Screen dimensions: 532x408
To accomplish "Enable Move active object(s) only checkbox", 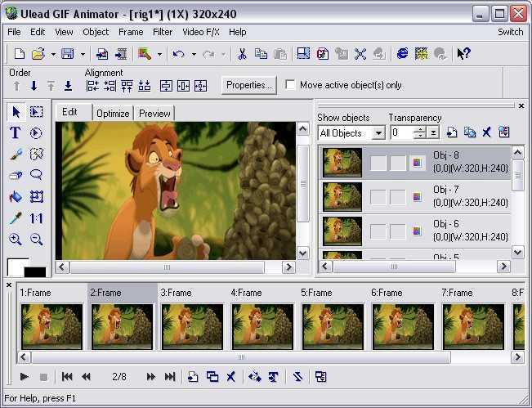I will 290,84.
